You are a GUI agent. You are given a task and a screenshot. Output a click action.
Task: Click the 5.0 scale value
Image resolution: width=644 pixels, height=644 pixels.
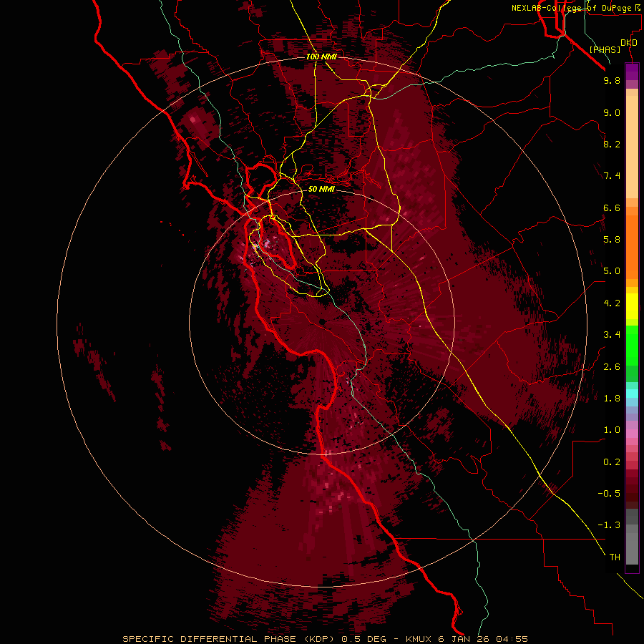tap(612, 271)
